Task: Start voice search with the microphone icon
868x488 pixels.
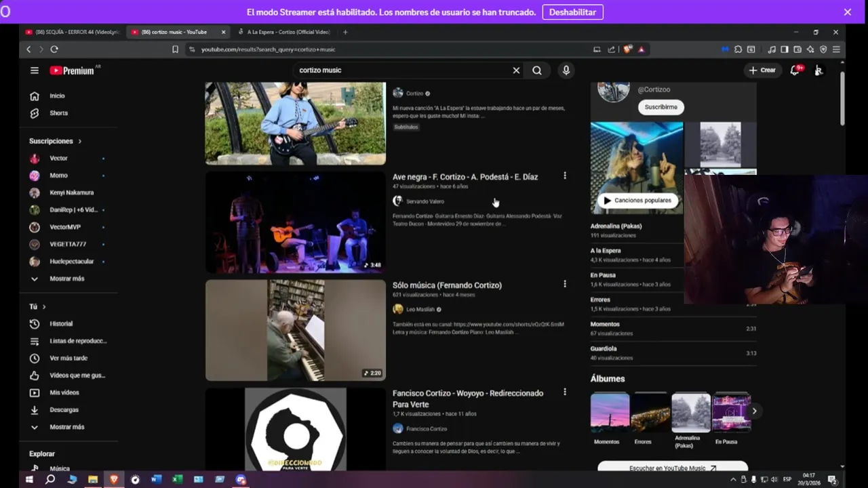Action: coord(566,70)
